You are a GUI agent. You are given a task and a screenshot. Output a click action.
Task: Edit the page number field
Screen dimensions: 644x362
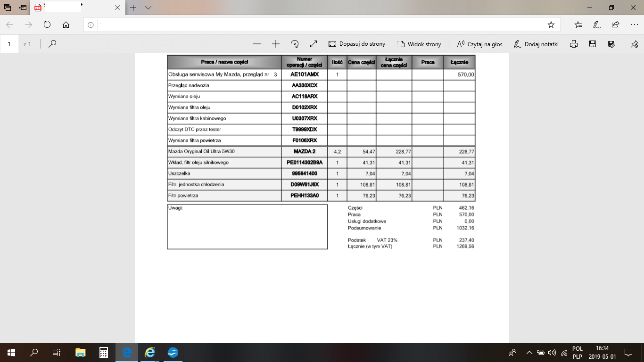tap(9, 44)
